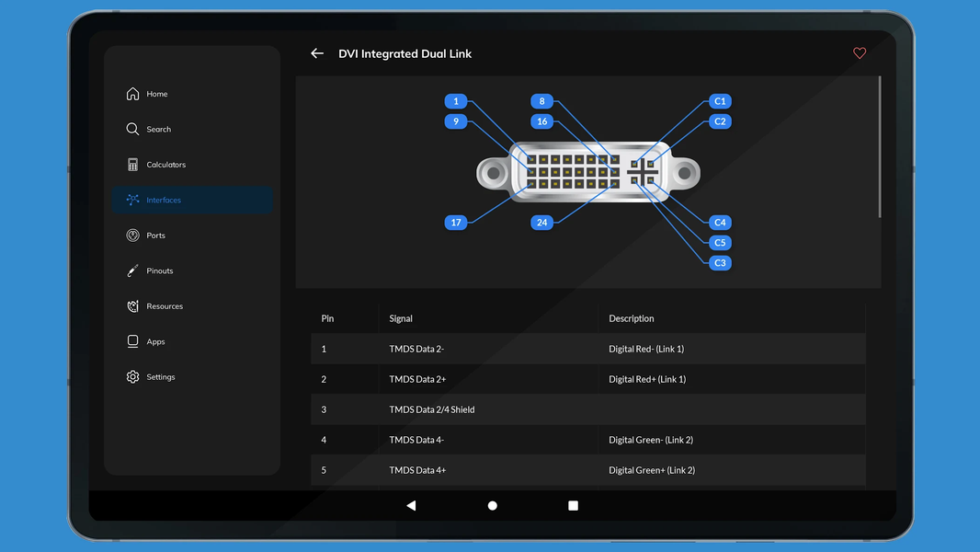Favorite DVI Integrated Dual Link with the heart
980x552 pixels.
click(x=860, y=53)
